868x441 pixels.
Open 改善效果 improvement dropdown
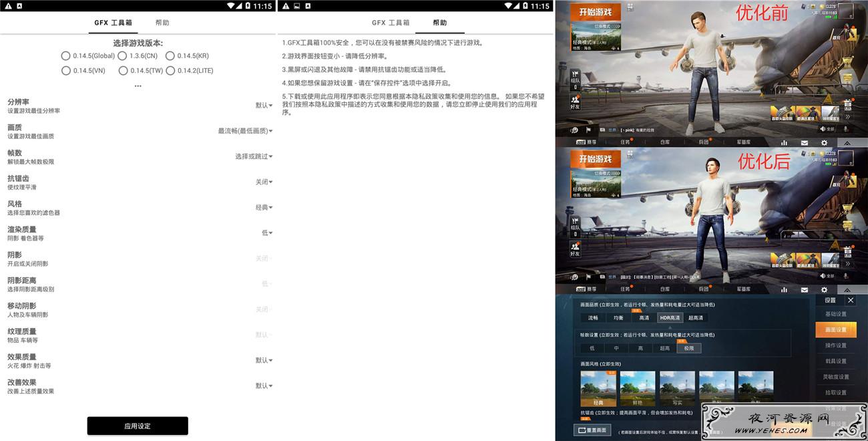tap(264, 386)
